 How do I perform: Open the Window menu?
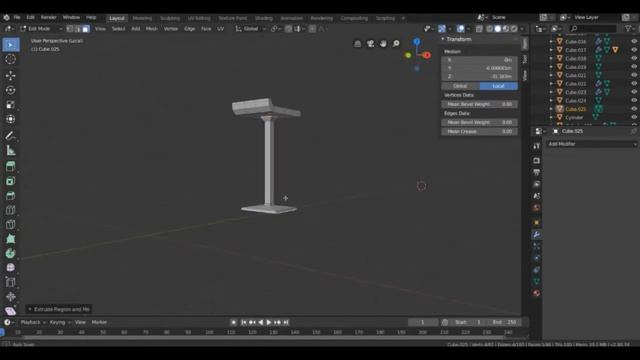click(71, 18)
